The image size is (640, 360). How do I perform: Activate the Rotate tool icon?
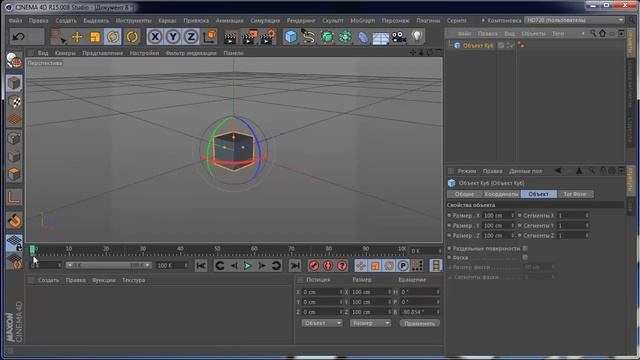(113, 37)
